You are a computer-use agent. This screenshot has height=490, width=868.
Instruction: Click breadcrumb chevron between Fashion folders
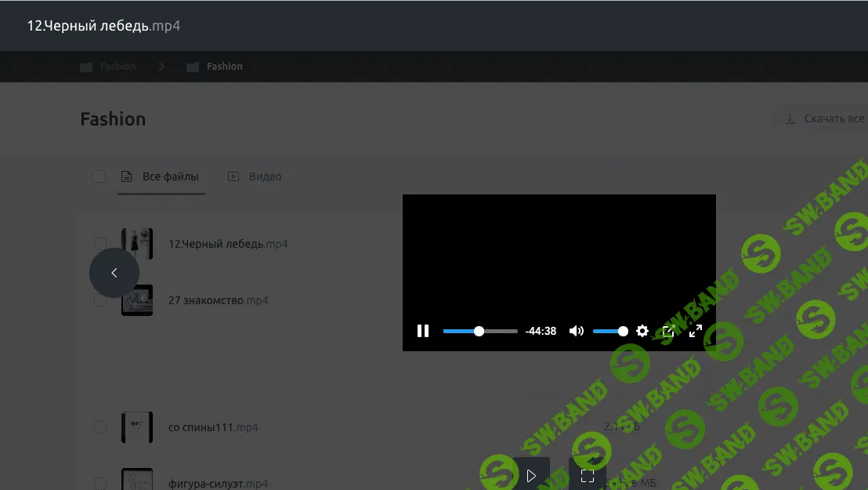click(x=161, y=67)
